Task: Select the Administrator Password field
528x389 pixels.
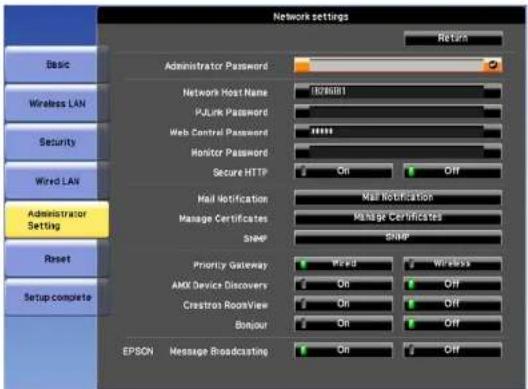Action: [x=398, y=65]
